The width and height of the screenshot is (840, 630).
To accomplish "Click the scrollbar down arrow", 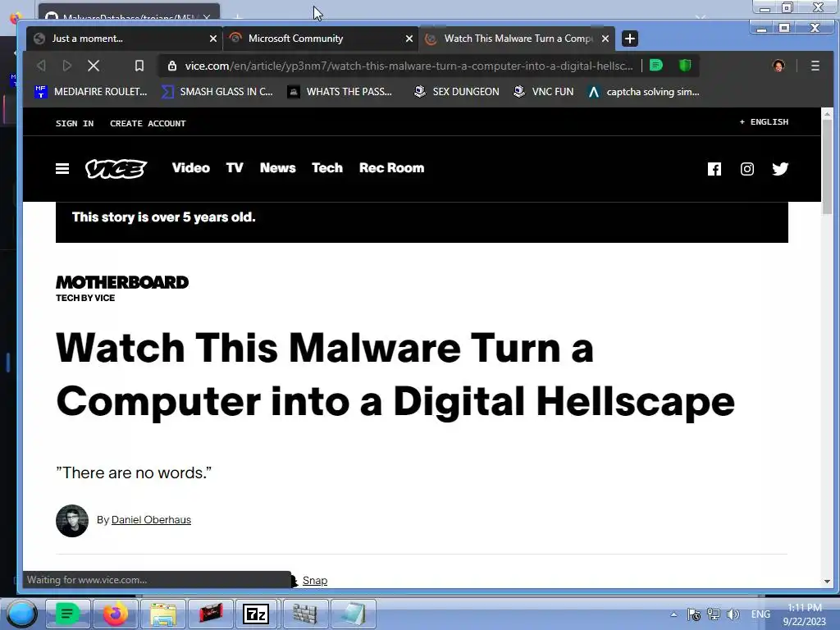I will click(x=827, y=582).
